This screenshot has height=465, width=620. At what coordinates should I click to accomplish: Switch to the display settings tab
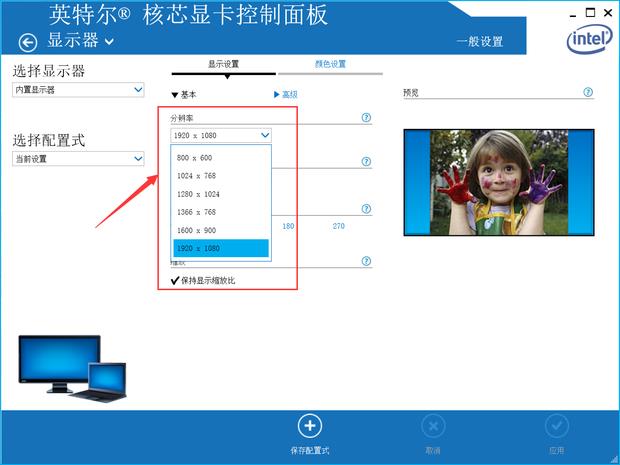click(223, 64)
